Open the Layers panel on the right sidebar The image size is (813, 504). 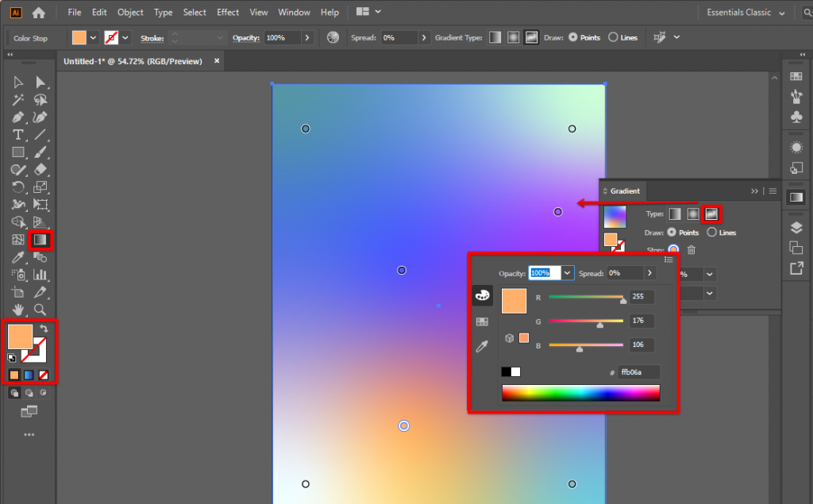[796, 229]
